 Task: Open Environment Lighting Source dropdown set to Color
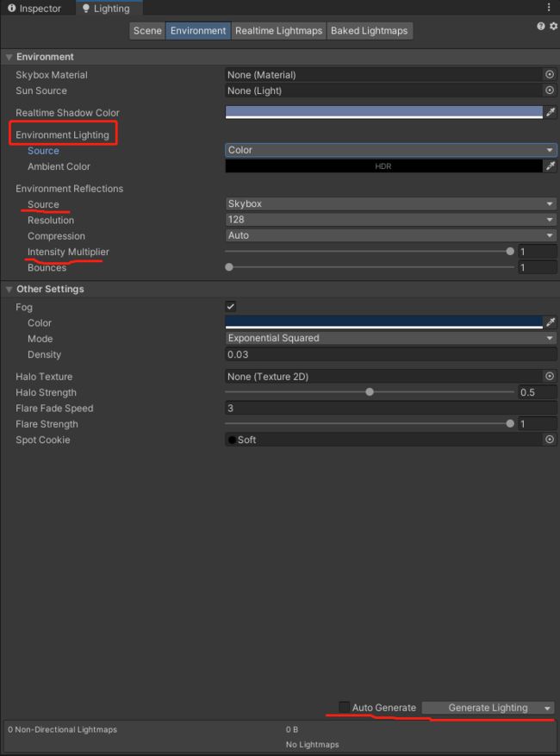pos(391,150)
